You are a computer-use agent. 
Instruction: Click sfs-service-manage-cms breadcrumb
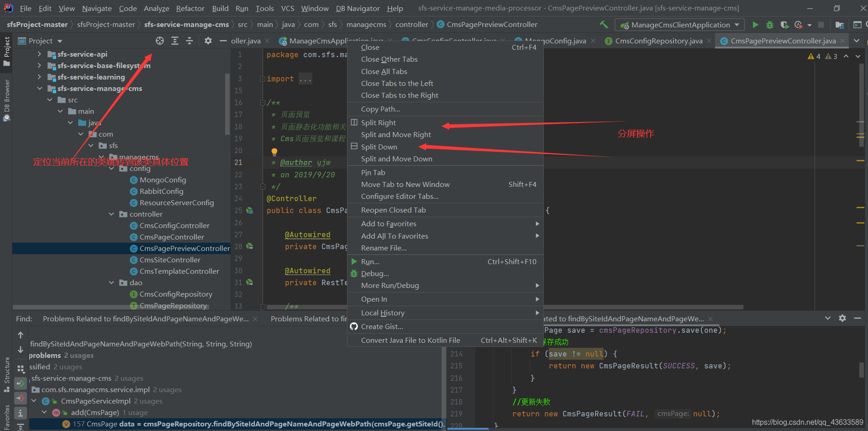pos(186,25)
